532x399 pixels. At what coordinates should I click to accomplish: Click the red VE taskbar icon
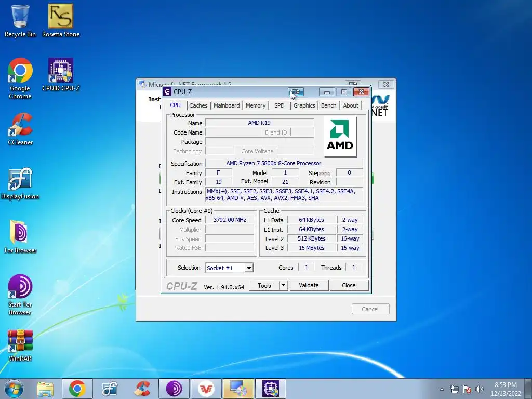(x=206, y=389)
